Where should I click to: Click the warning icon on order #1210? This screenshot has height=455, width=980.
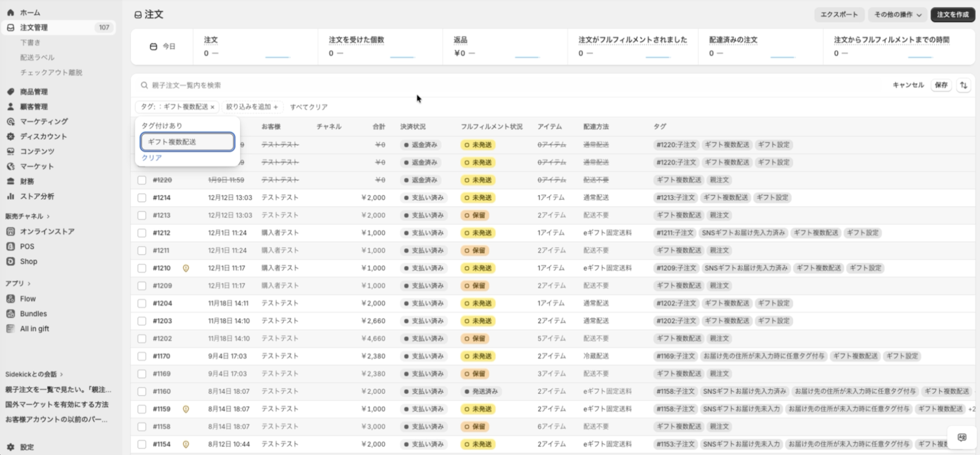tap(186, 268)
